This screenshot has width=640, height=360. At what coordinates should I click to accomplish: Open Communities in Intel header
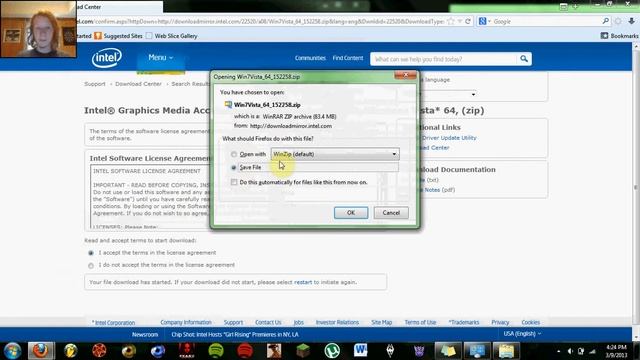(x=310, y=58)
